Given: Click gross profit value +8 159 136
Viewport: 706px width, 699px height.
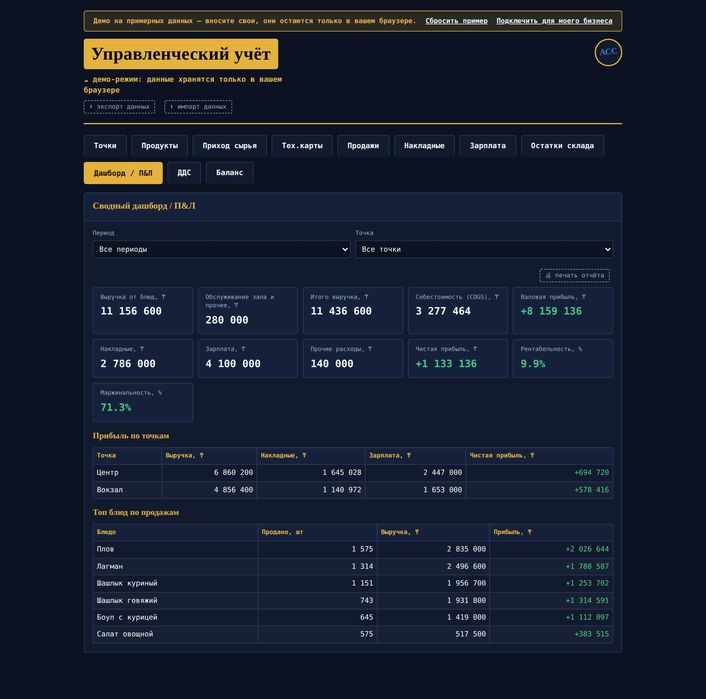Looking at the screenshot, I should [551, 311].
